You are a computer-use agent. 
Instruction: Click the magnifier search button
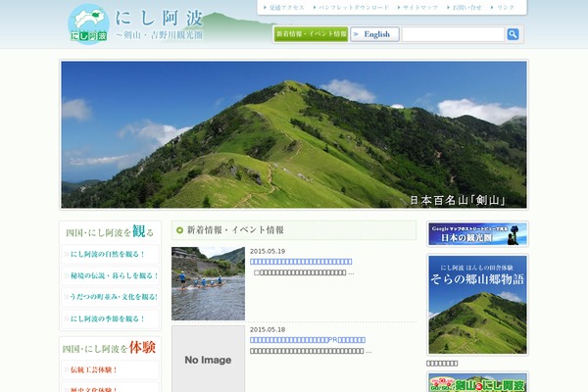click(513, 34)
